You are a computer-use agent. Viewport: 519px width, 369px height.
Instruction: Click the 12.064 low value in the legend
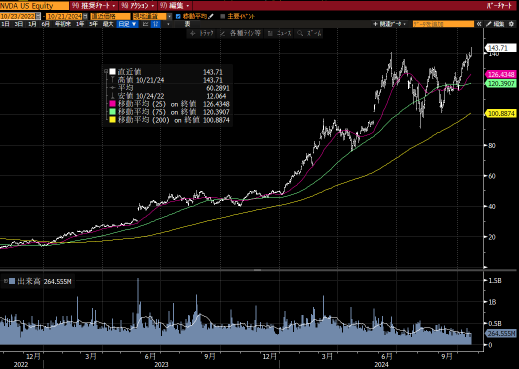point(216,96)
